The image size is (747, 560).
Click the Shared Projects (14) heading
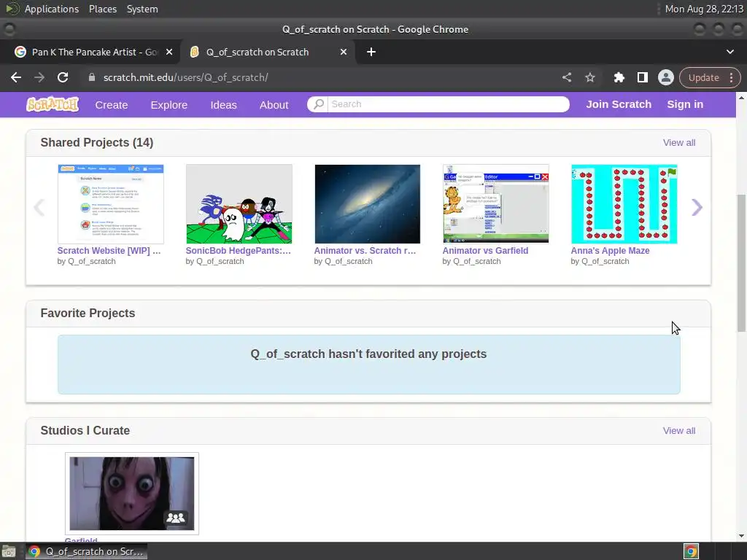(97, 142)
